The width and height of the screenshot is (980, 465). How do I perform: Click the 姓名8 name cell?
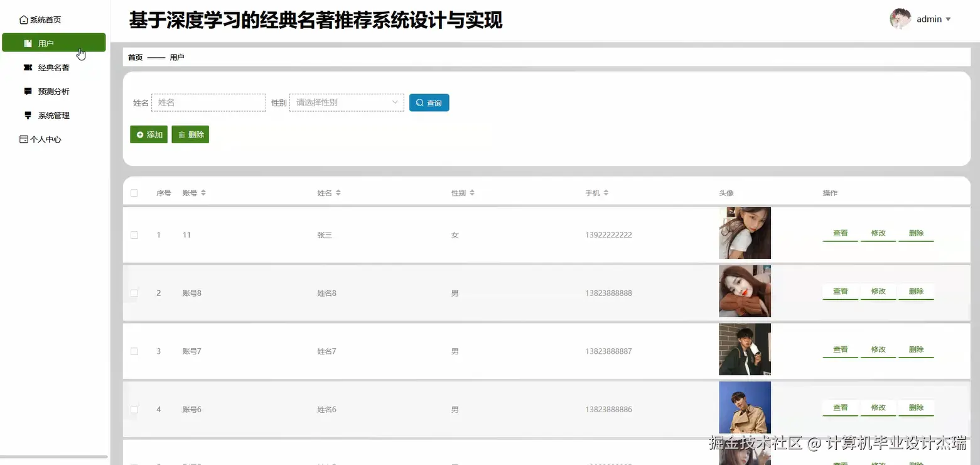(326, 293)
